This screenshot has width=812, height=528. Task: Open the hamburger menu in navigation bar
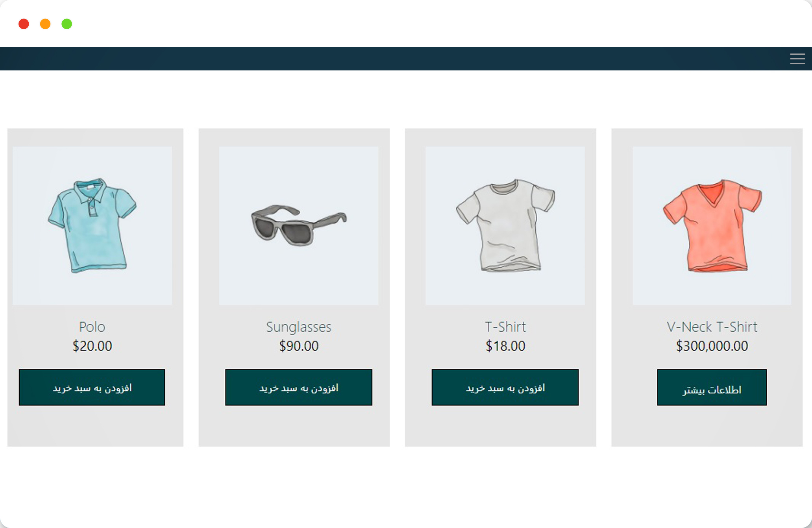click(x=797, y=59)
